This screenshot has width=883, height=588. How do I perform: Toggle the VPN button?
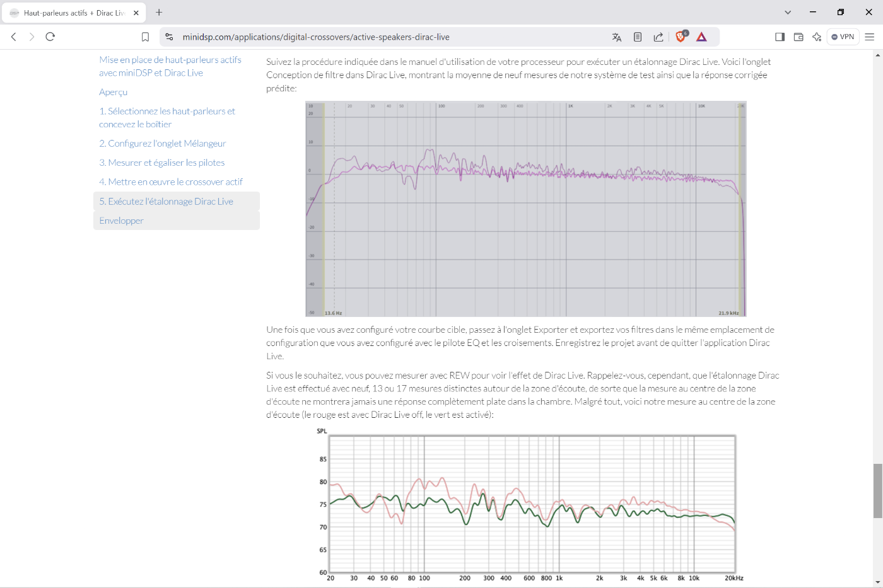(x=843, y=37)
